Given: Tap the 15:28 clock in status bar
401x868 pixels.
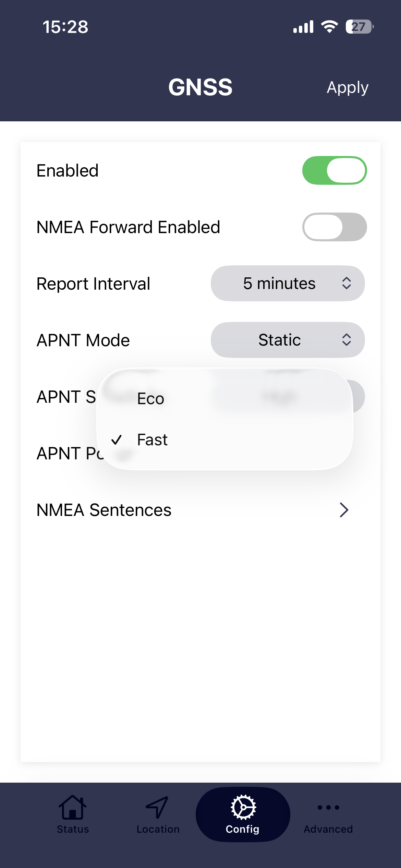Looking at the screenshot, I should coord(65,27).
